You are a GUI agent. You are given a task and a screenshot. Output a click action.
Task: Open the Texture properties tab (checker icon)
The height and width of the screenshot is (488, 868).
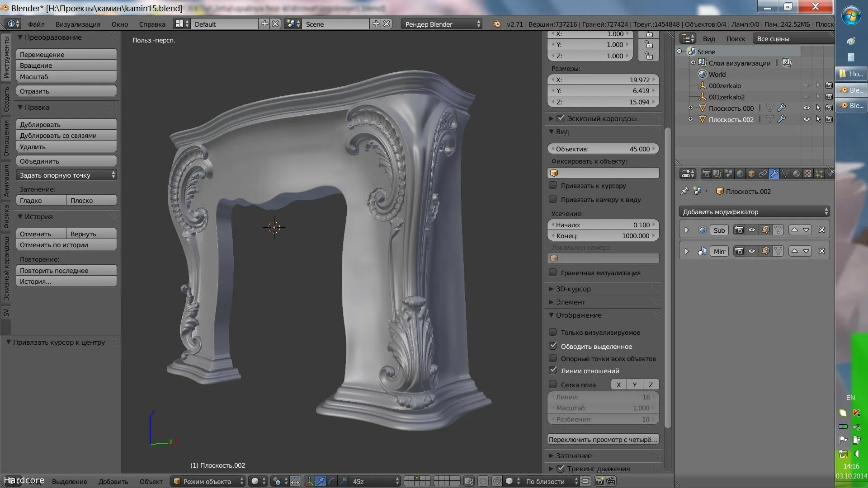tap(808, 174)
